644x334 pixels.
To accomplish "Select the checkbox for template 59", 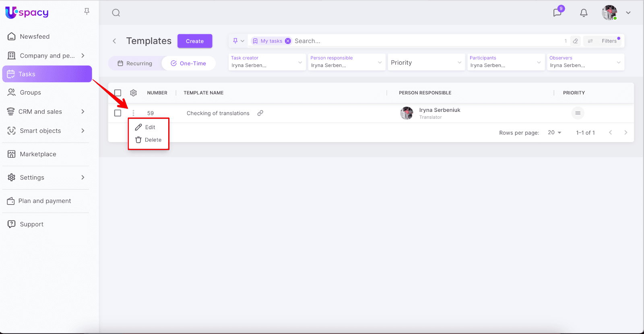I will [118, 113].
